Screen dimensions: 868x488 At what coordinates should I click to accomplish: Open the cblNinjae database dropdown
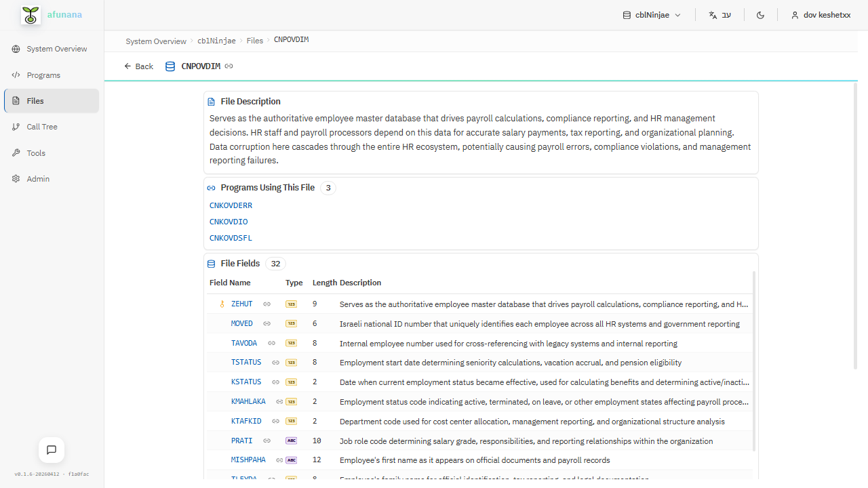[x=651, y=14]
